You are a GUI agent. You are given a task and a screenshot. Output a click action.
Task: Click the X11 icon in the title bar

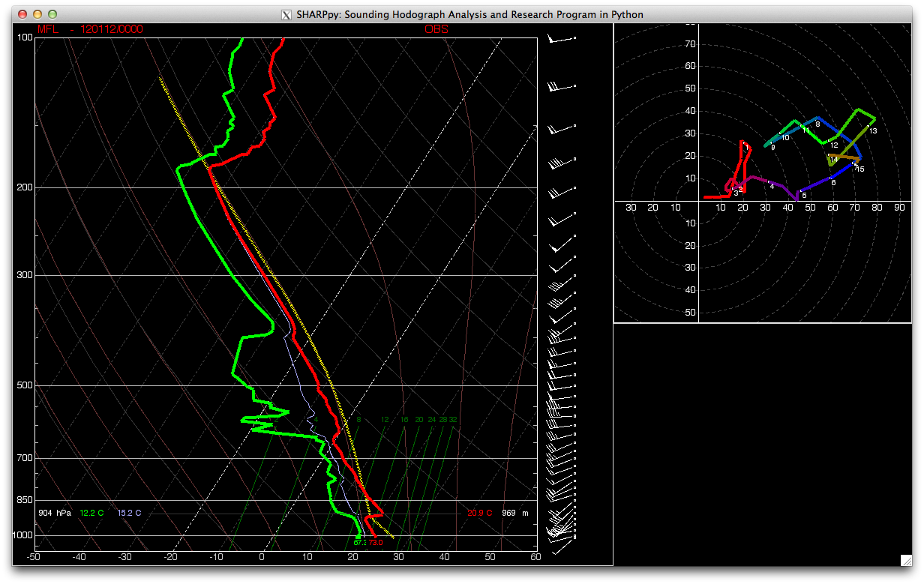(286, 14)
